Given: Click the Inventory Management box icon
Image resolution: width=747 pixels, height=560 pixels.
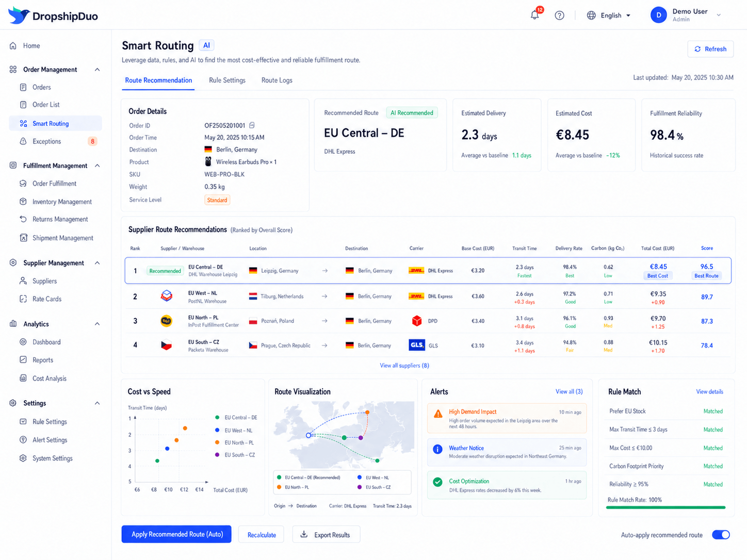Looking at the screenshot, I should [23, 202].
